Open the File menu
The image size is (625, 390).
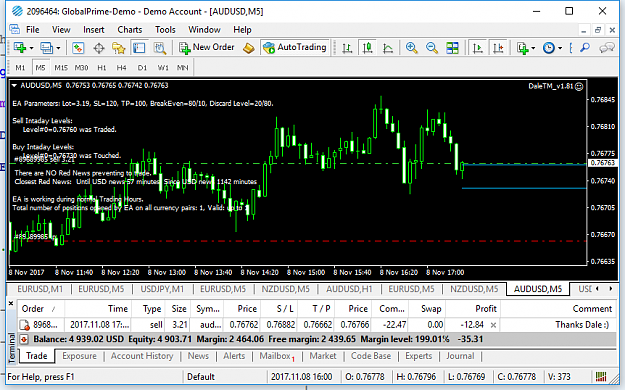coord(33,30)
